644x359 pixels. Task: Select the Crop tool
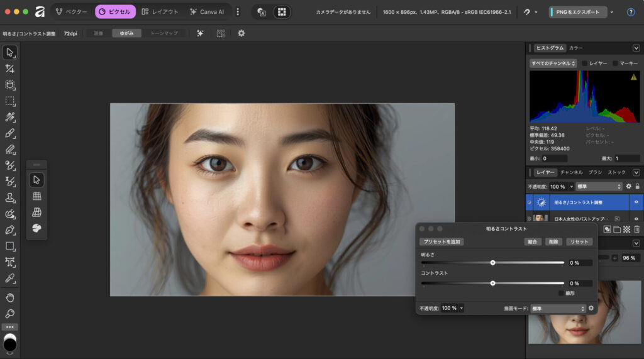point(9,69)
